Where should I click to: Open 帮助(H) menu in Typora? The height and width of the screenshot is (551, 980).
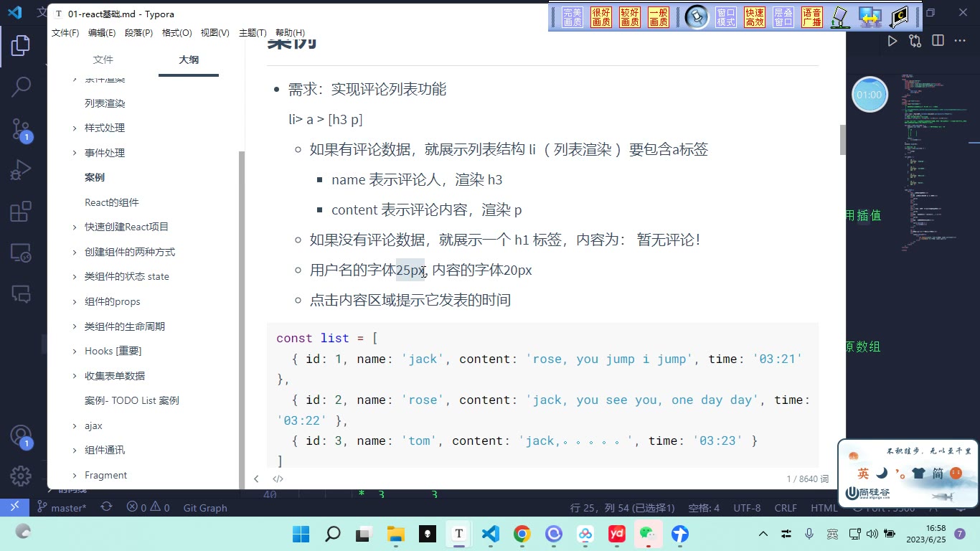(x=290, y=33)
